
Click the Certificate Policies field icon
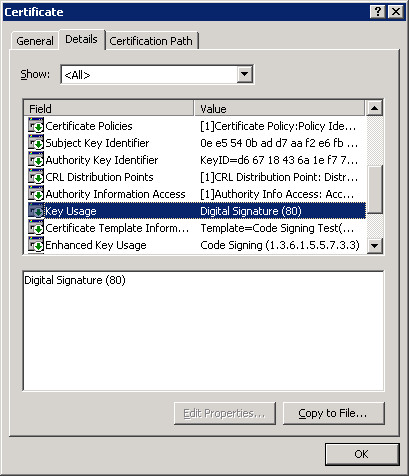coord(36,126)
